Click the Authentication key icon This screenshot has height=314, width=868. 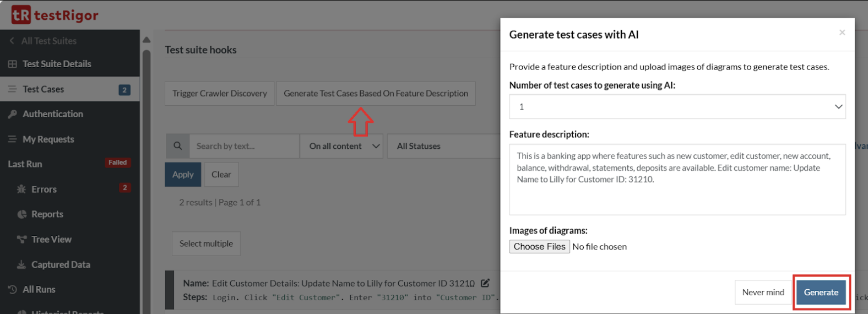[x=13, y=114]
